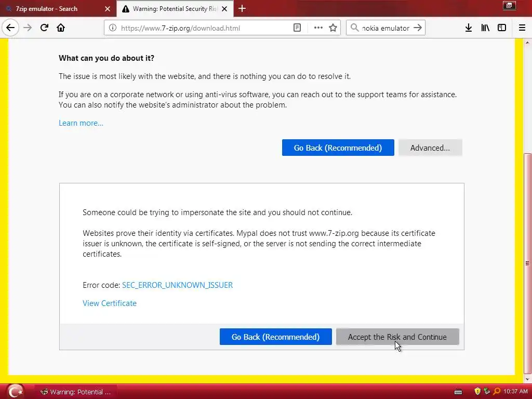Show site information icon in address bar
Viewport: 532px width, 399px height.
click(x=113, y=28)
